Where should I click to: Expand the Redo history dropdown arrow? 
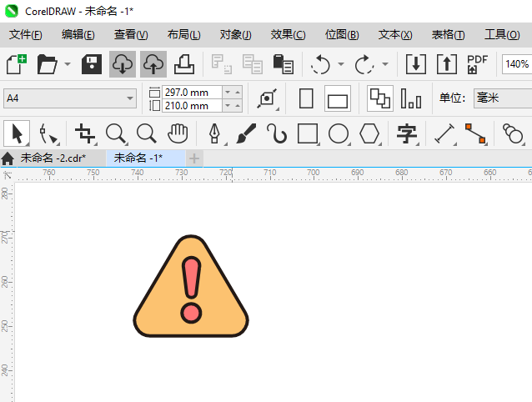385,64
